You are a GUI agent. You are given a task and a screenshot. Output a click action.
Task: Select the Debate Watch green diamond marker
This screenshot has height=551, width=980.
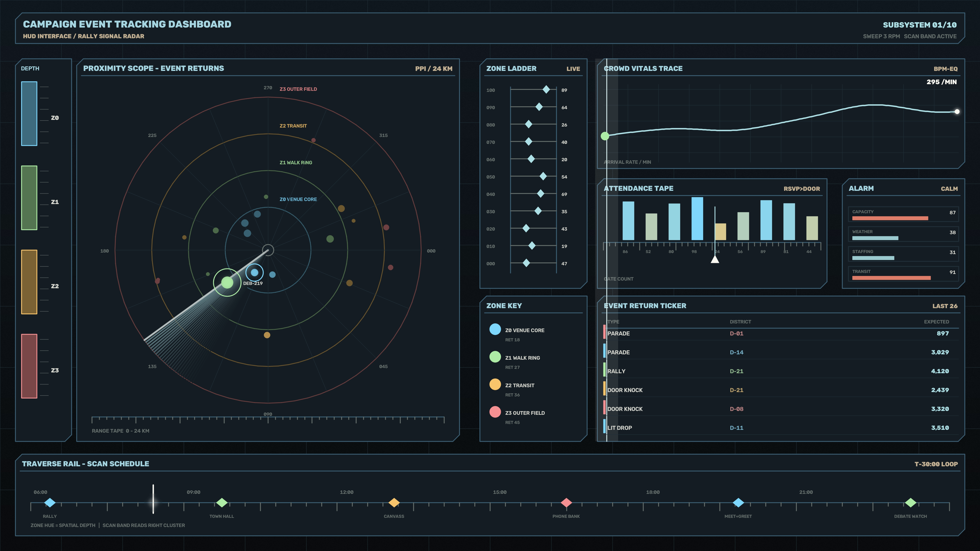tap(911, 503)
